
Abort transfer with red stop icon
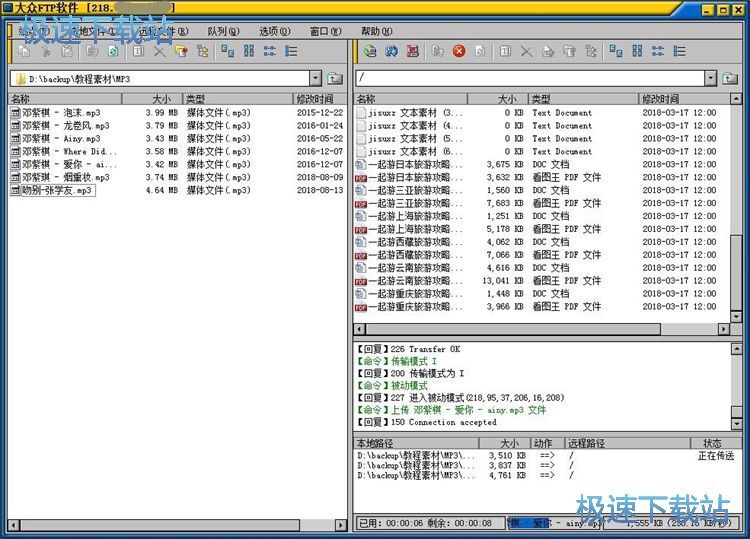coord(459,51)
